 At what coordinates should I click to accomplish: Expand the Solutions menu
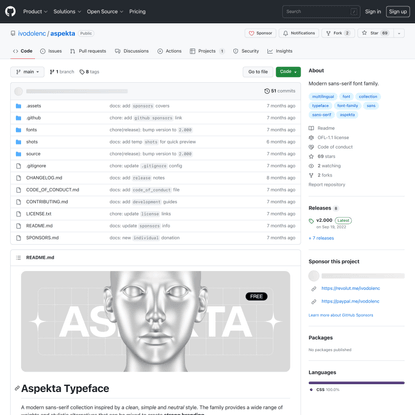(67, 11)
